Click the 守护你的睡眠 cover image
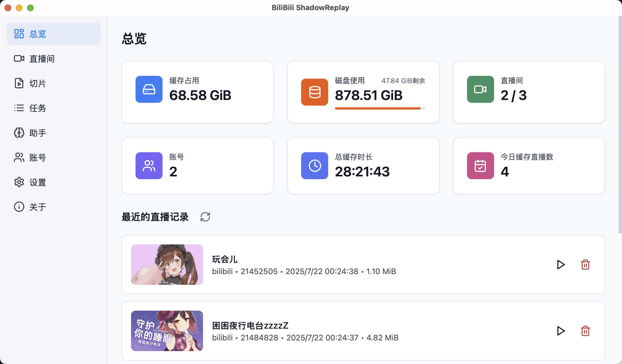The height and width of the screenshot is (364, 622). click(166, 331)
